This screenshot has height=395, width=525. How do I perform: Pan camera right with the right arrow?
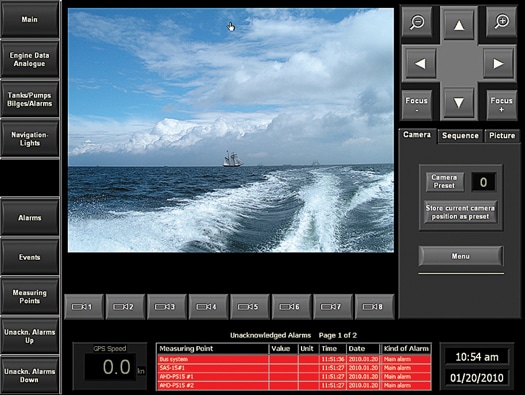(x=498, y=63)
